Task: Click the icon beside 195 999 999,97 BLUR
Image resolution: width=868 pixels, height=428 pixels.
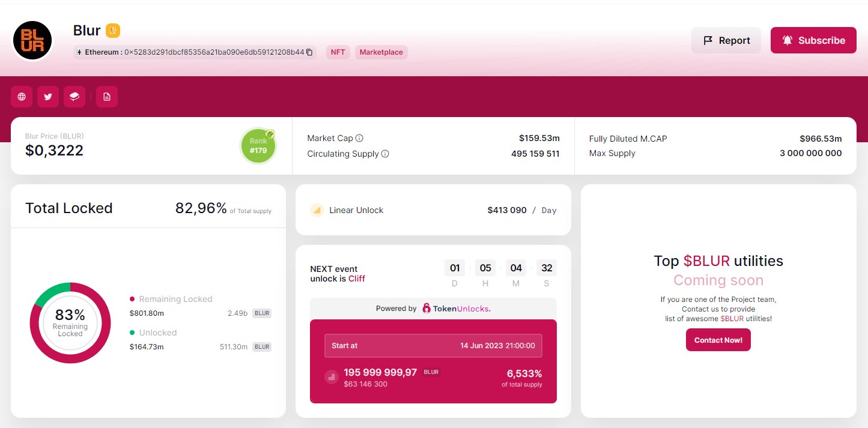Action: click(332, 377)
